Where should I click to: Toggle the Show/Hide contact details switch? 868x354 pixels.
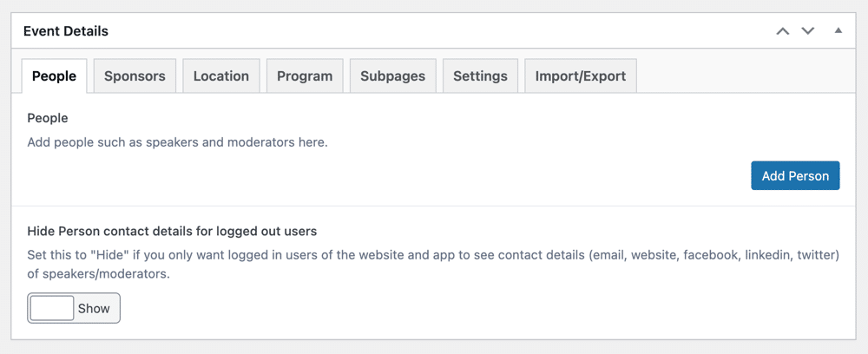[74, 308]
